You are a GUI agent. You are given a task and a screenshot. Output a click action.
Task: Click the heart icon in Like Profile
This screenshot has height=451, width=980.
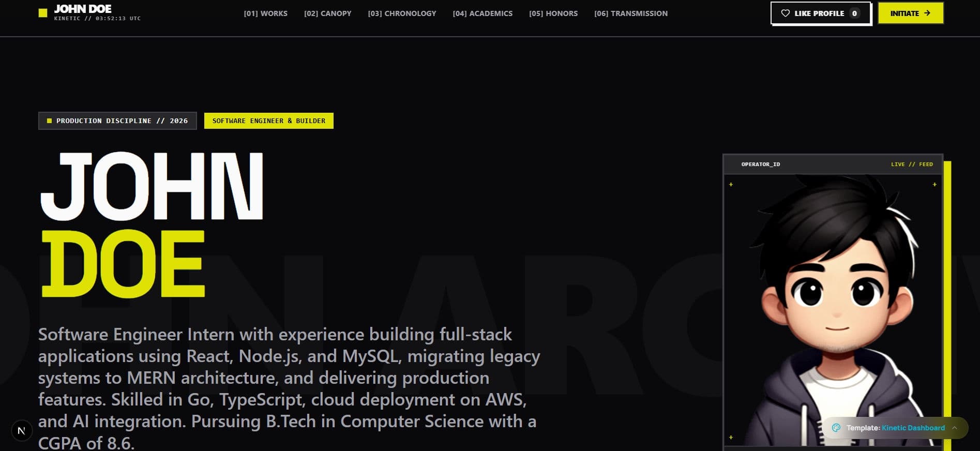coord(785,13)
